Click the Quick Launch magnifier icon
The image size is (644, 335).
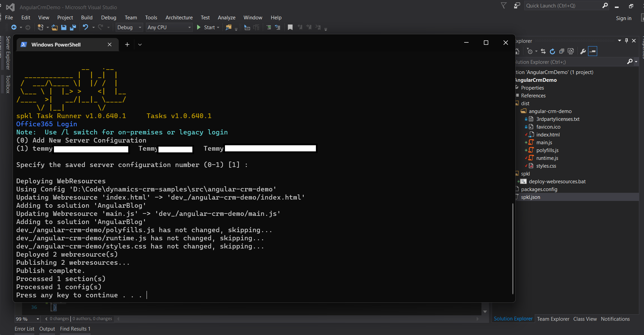tap(605, 5)
